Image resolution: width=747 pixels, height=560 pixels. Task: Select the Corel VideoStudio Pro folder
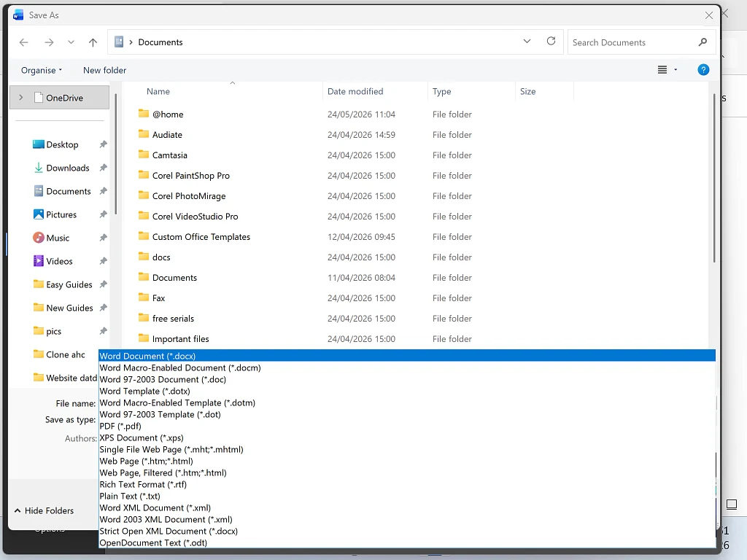point(195,217)
